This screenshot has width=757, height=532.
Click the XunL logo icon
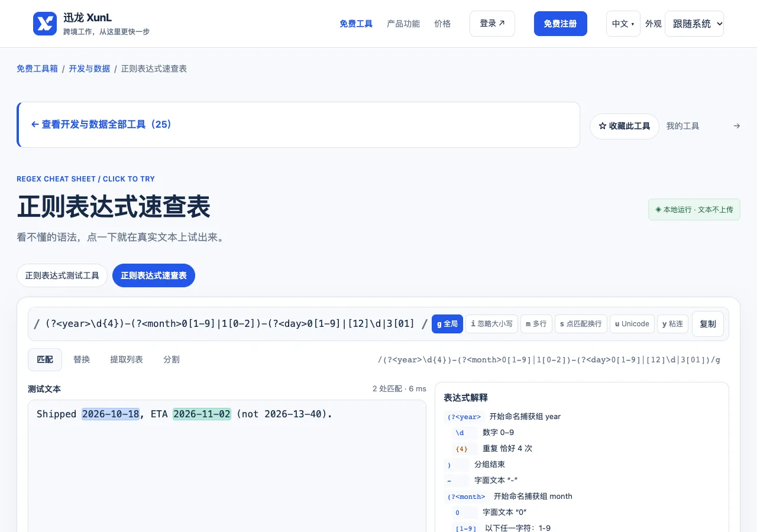45,24
